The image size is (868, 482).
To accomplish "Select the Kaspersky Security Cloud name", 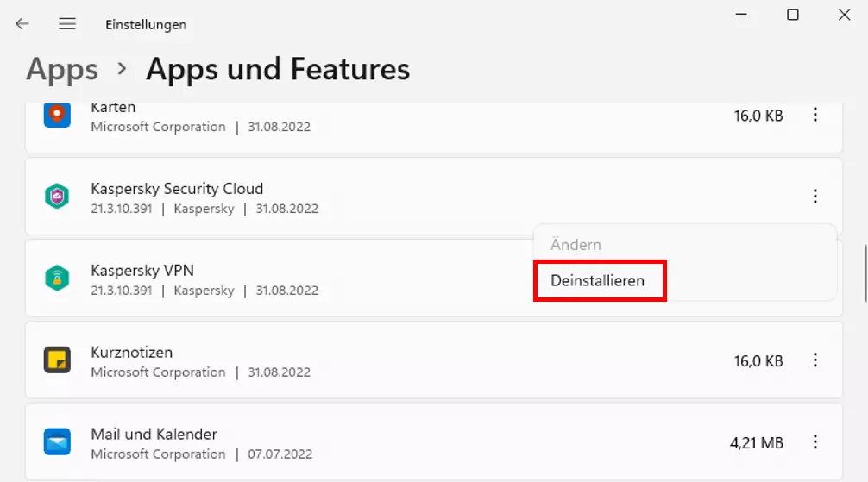I will tap(177, 189).
